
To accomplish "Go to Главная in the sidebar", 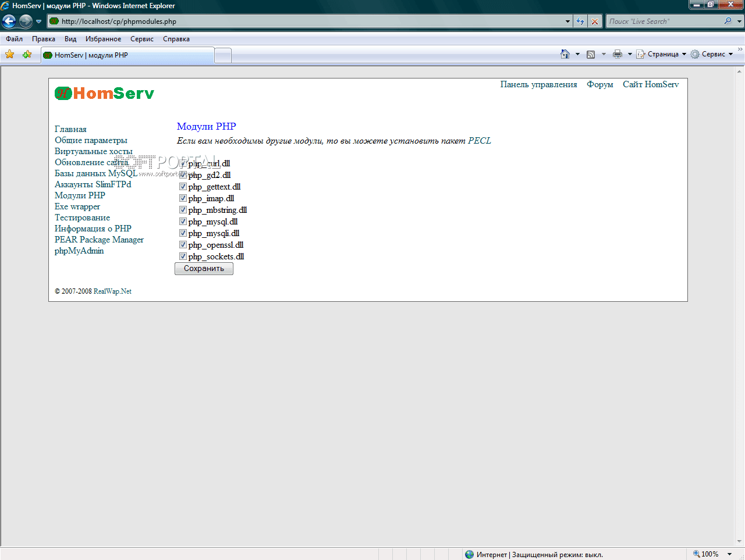I will pyautogui.click(x=70, y=129).
